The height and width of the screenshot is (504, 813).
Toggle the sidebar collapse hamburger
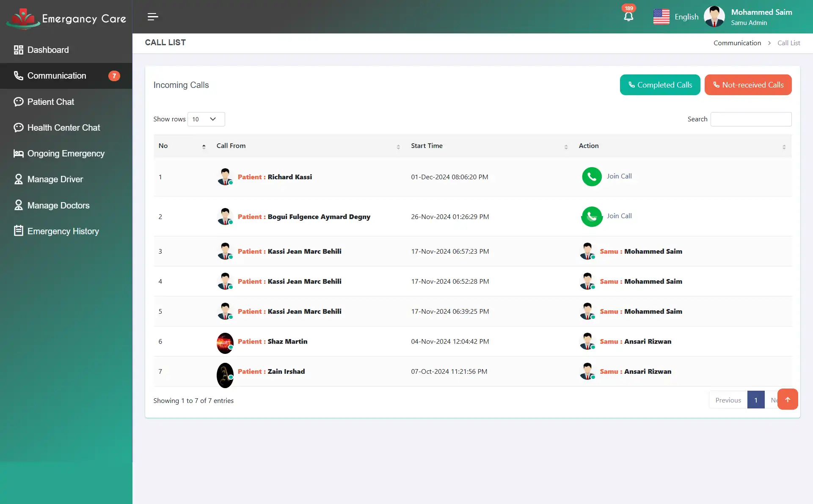[x=152, y=17]
